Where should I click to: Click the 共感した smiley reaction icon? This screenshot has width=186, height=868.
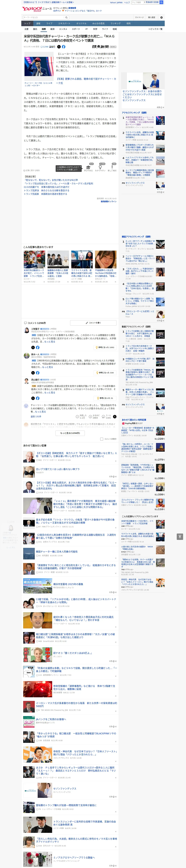[77, 416]
